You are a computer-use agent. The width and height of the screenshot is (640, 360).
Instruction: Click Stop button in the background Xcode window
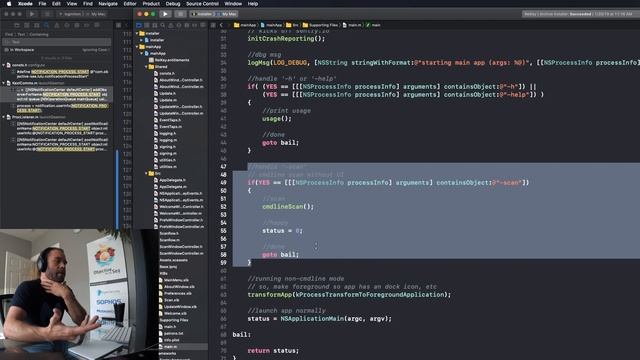47,14
